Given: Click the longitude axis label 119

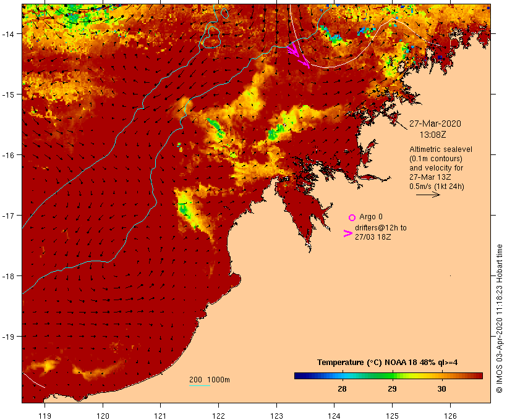Looking at the screenshot, I should [x=45, y=416].
